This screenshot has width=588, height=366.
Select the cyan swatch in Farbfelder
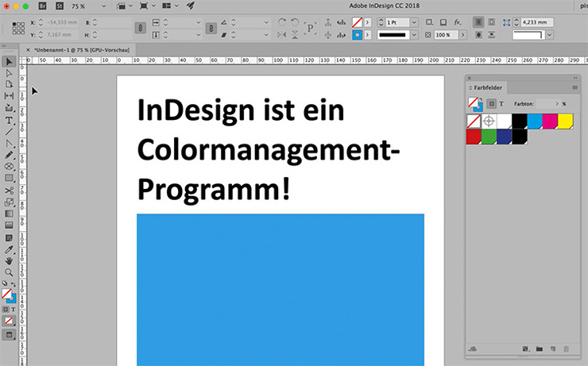tap(535, 121)
